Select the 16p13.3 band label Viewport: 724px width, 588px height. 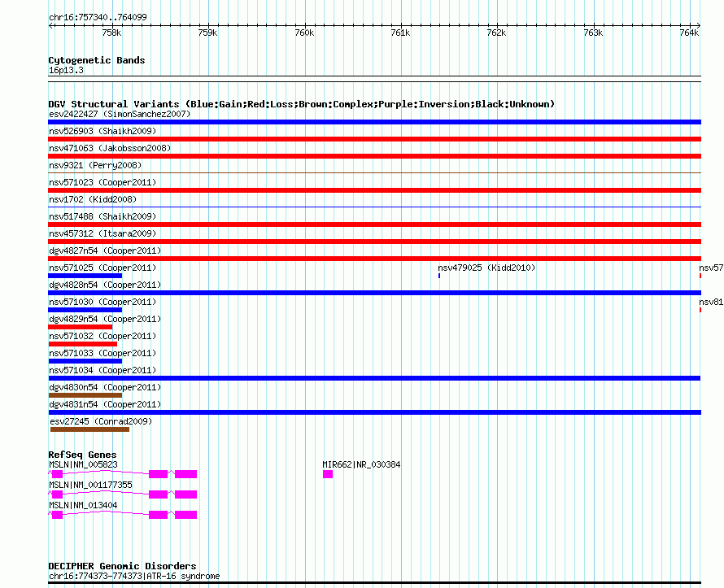coord(66,70)
